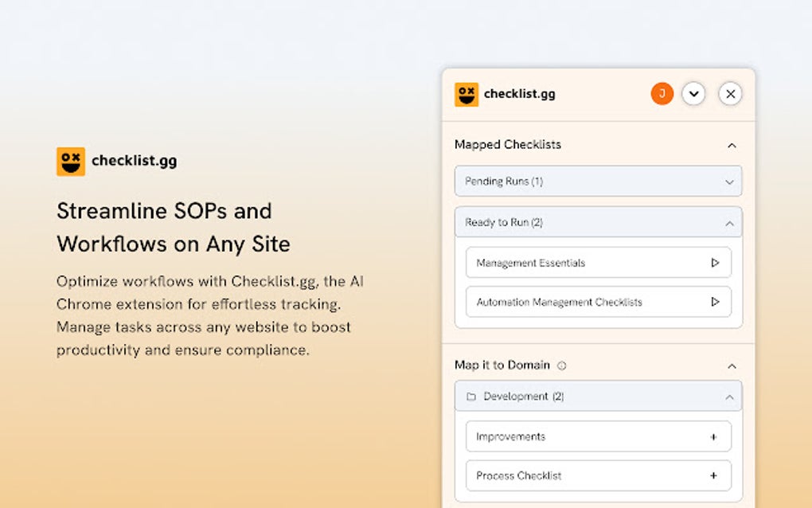Select the Automation Management Checklists item

click(559, 303)
